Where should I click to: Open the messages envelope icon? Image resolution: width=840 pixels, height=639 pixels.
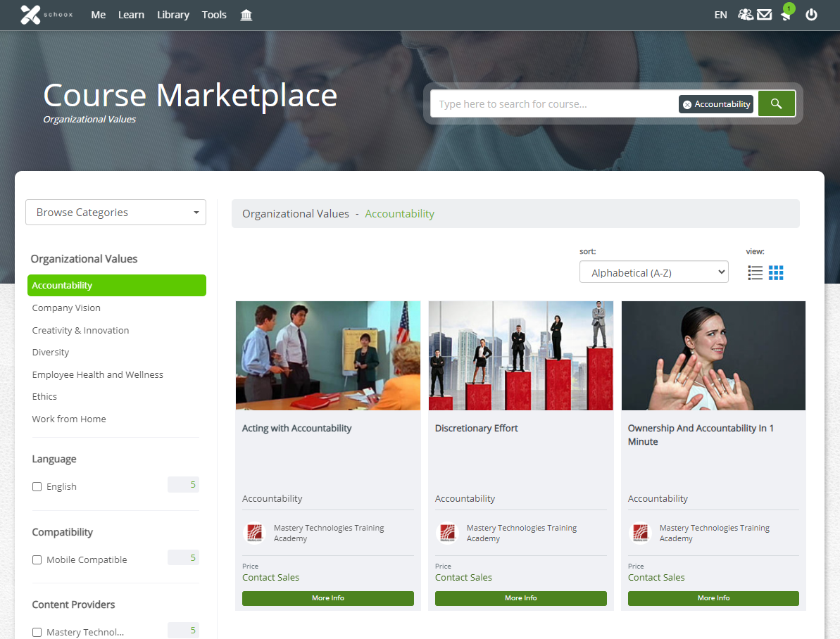click(x=765, y=15)
